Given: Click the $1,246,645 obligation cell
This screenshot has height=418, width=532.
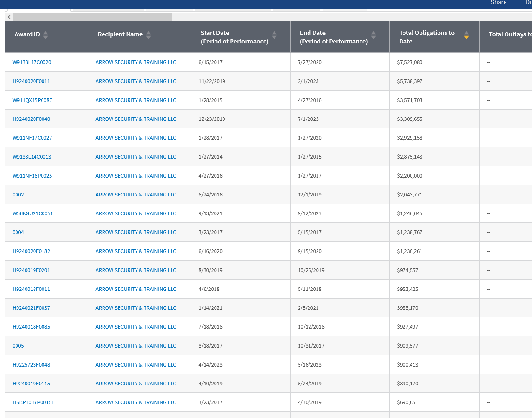Looking at the screenshot, I should coord(410,214).
